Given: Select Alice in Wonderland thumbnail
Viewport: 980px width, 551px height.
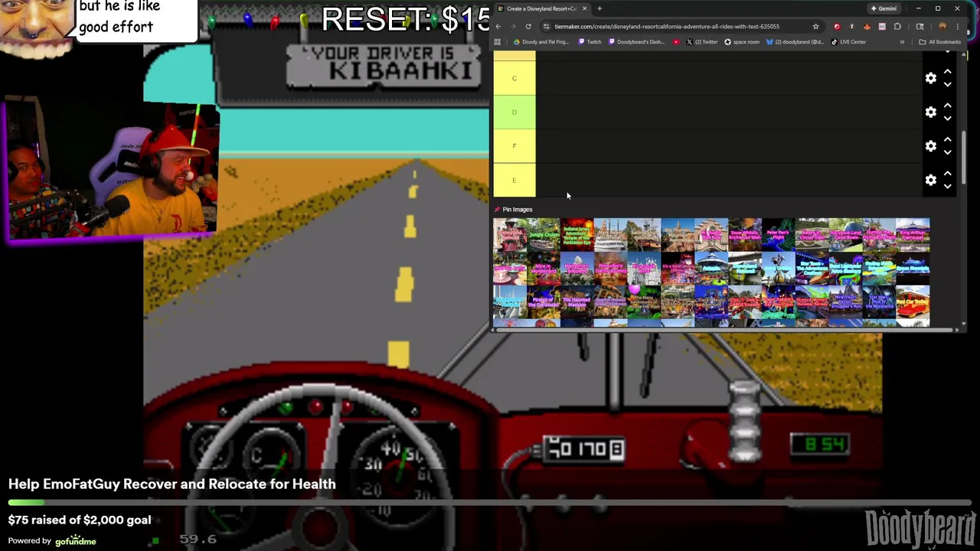Looking at the screenshot, I should click(x=544, y=269).
